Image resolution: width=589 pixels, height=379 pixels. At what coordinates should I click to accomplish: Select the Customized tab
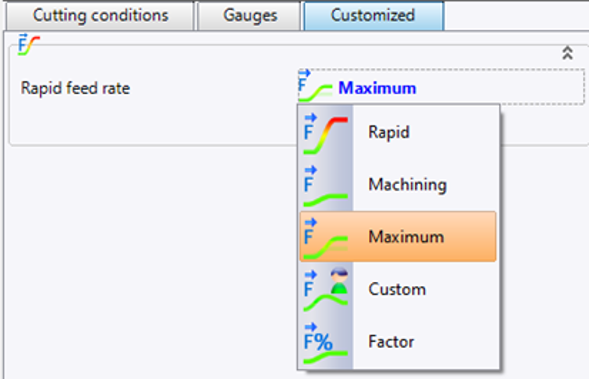[373, 16]
